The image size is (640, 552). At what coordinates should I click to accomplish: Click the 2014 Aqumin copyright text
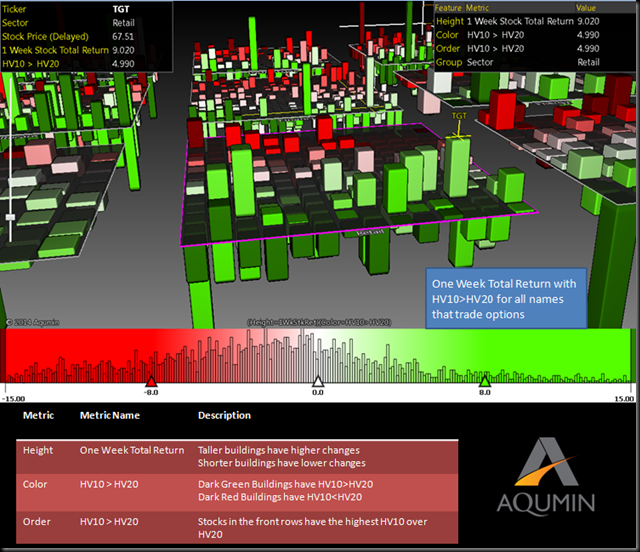33,323
